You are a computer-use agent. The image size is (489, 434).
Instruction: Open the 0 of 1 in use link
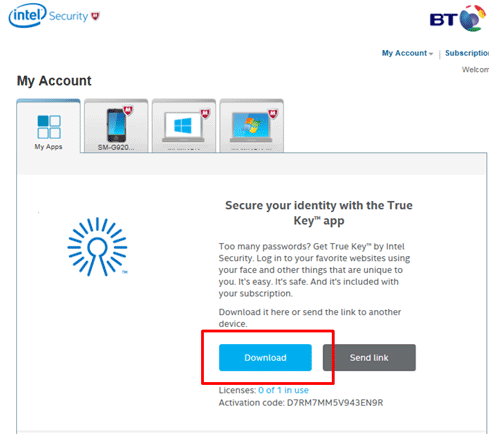(x=283, y=390)
